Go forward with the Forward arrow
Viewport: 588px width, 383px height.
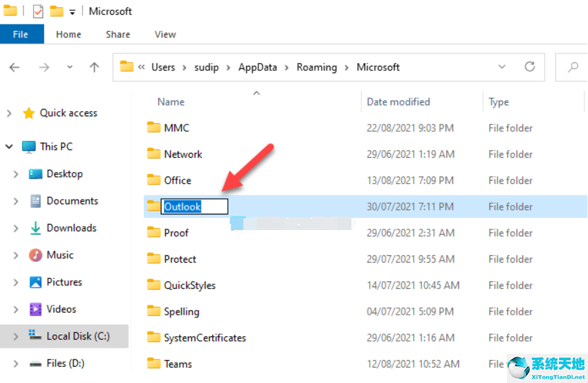(44, 67)
